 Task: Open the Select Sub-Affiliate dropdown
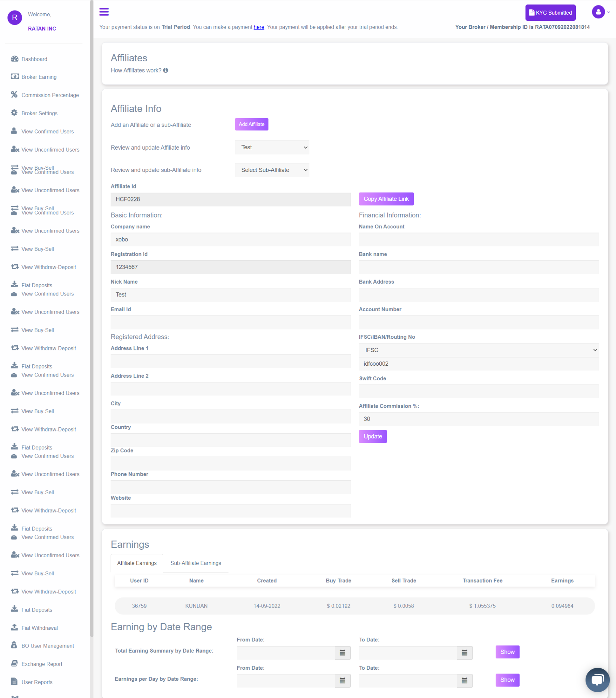point(272,170)
